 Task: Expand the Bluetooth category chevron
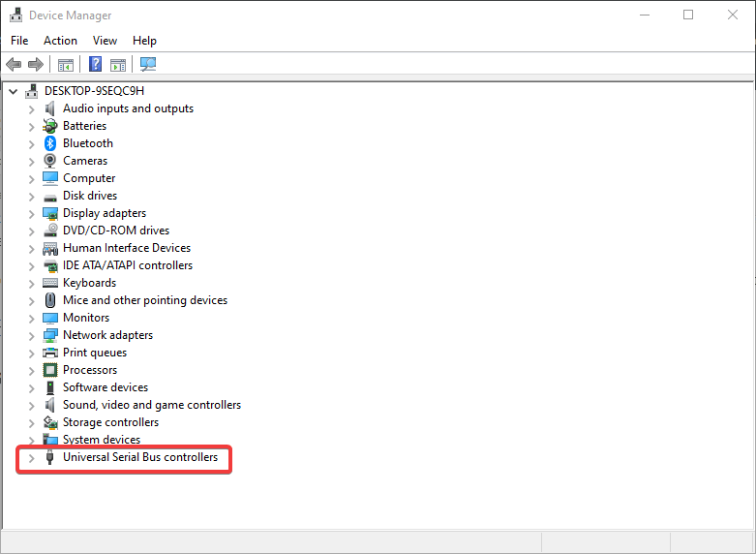pos(31,144)
